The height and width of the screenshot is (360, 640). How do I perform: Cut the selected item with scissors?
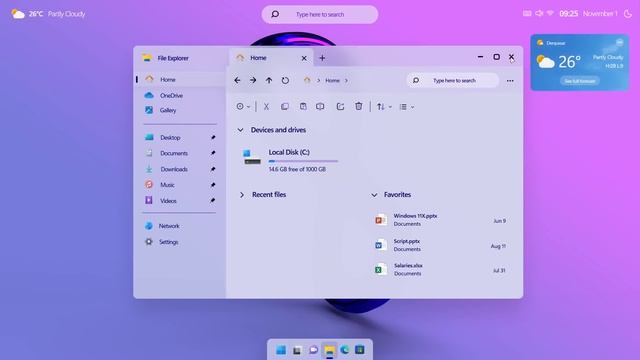point(266,107)
